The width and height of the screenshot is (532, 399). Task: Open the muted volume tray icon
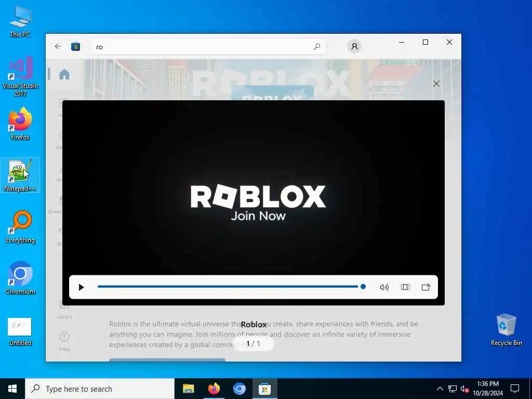click(x=464, y=389)
